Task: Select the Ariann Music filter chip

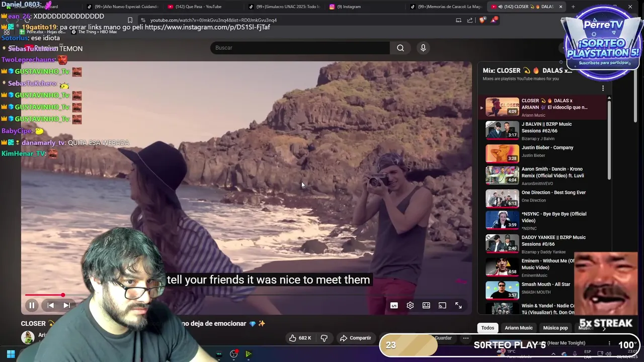Action: (x=519, y=328)
